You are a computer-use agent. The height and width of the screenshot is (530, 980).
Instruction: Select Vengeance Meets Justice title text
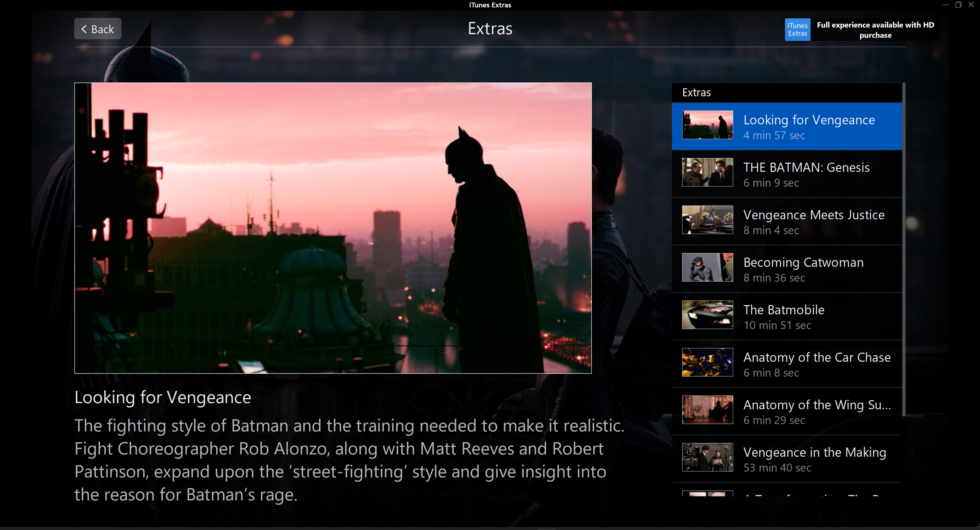click(x=814, y=215)
